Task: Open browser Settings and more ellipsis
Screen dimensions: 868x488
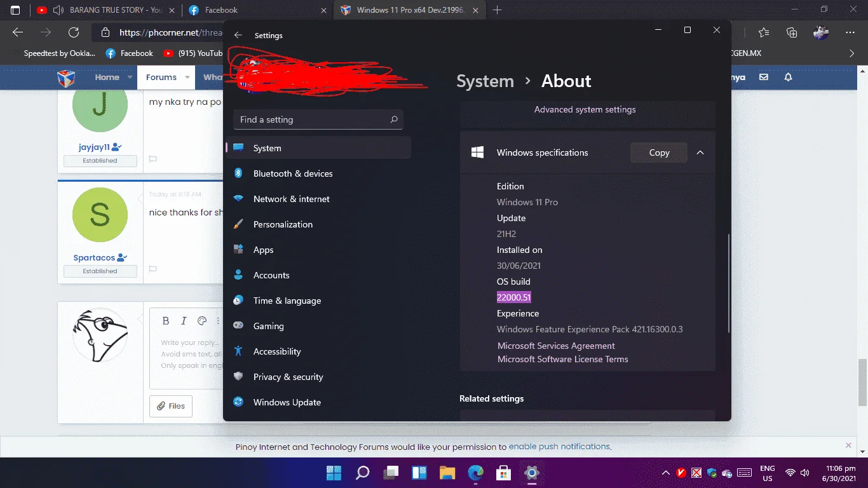Action: [850, 33]
